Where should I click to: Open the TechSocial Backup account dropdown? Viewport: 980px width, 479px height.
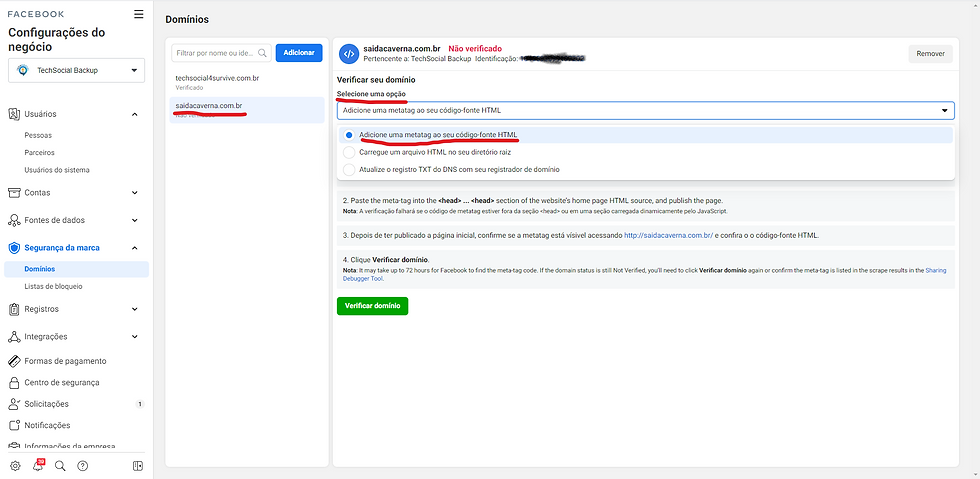point(76,71)
